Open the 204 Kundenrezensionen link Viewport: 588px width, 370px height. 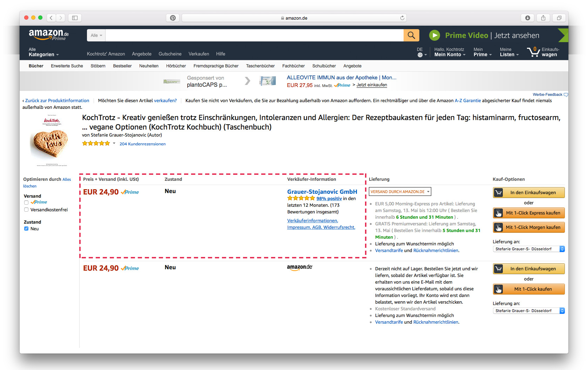pyautogui.click(x=142, y=144)
